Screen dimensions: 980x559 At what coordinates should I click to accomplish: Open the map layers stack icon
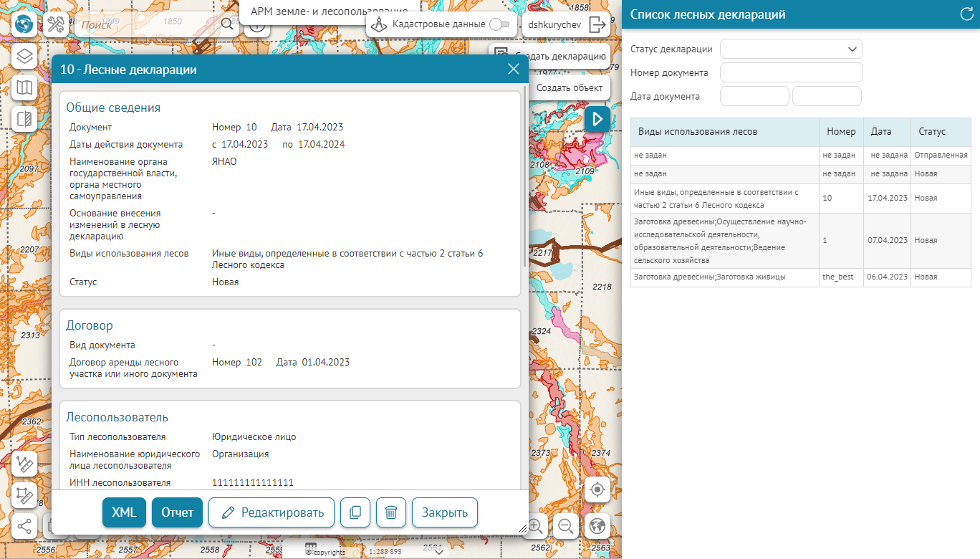pyautogui.click(x=24, y=57)
